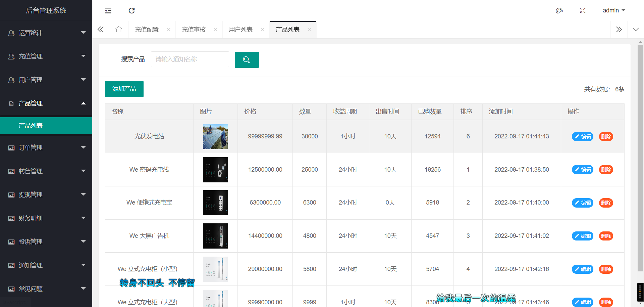Click the 添加产品 button
This screenshot has width=644, height=307.
pos(124,89)
